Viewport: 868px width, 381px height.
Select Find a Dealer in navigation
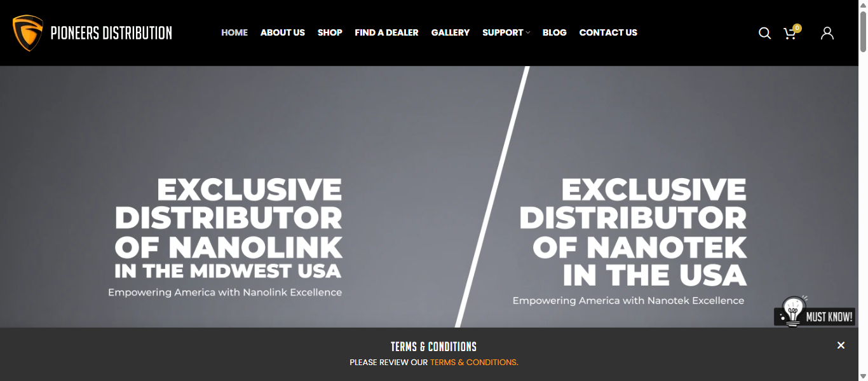coord(386,32)
